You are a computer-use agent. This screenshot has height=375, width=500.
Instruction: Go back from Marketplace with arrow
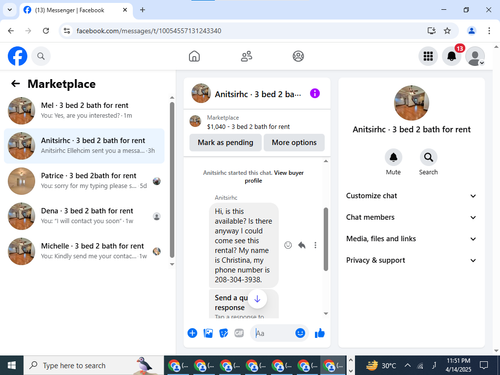click(x=15, y=84)
